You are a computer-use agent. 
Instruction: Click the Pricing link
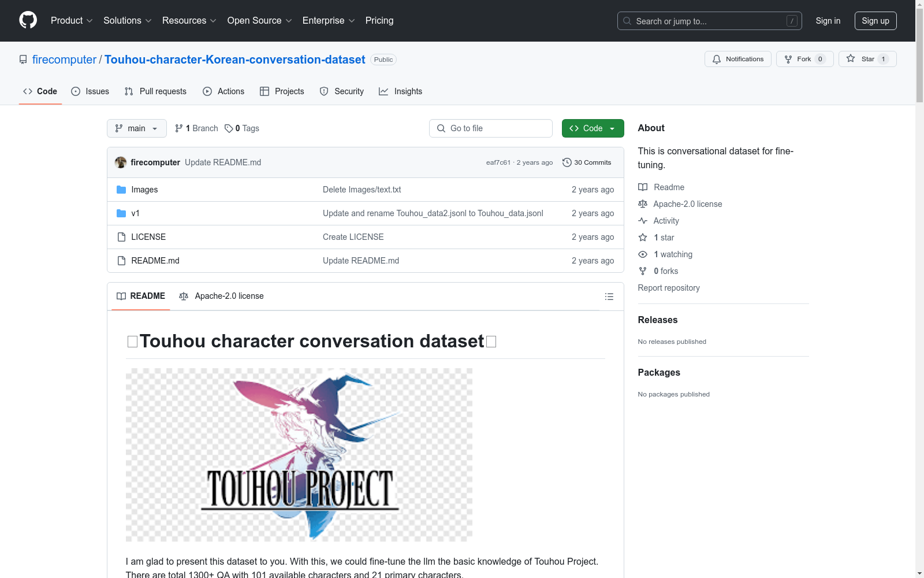coord(379,20)
